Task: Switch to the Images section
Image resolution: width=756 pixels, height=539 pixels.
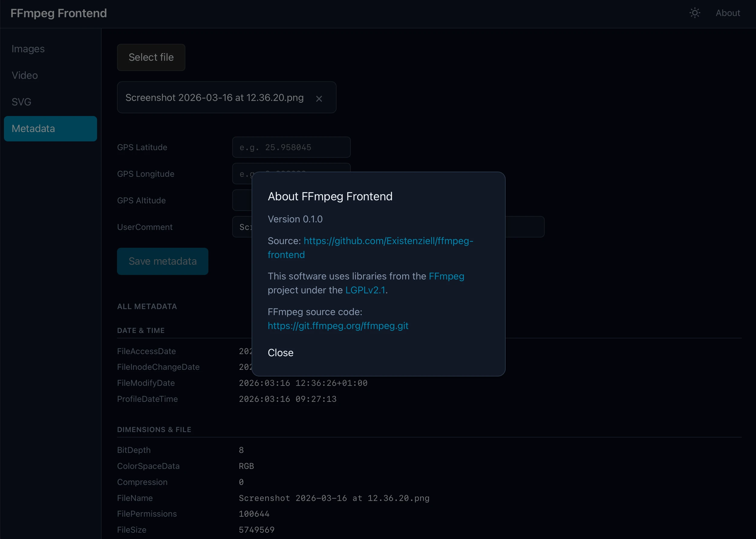Action: click(28, 48)
